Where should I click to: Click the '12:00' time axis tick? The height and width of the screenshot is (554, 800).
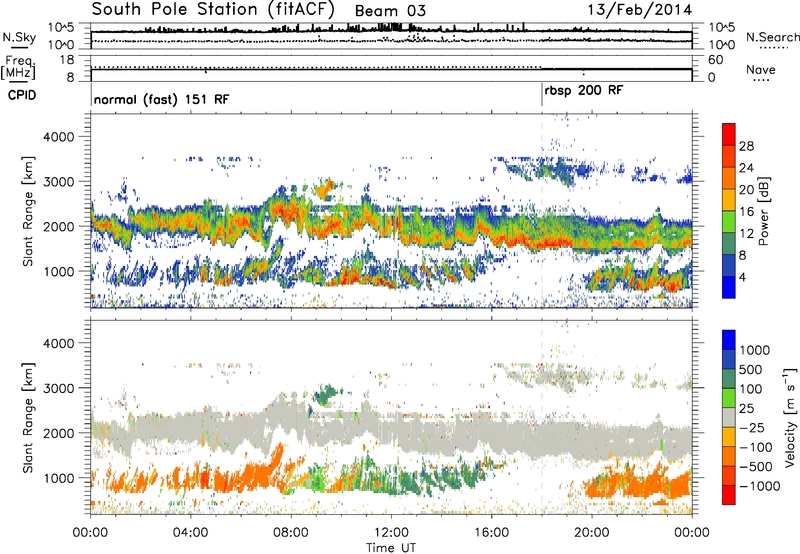tap(391, 533)
